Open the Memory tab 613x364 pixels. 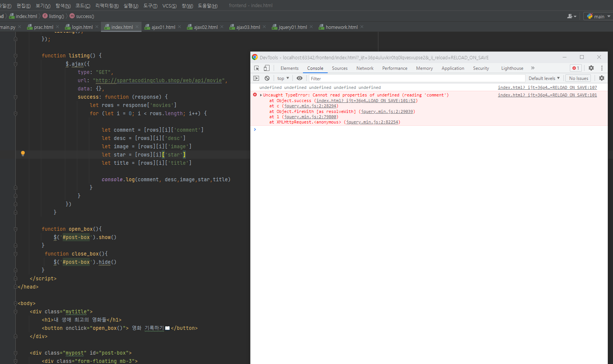tap(425, 68)
